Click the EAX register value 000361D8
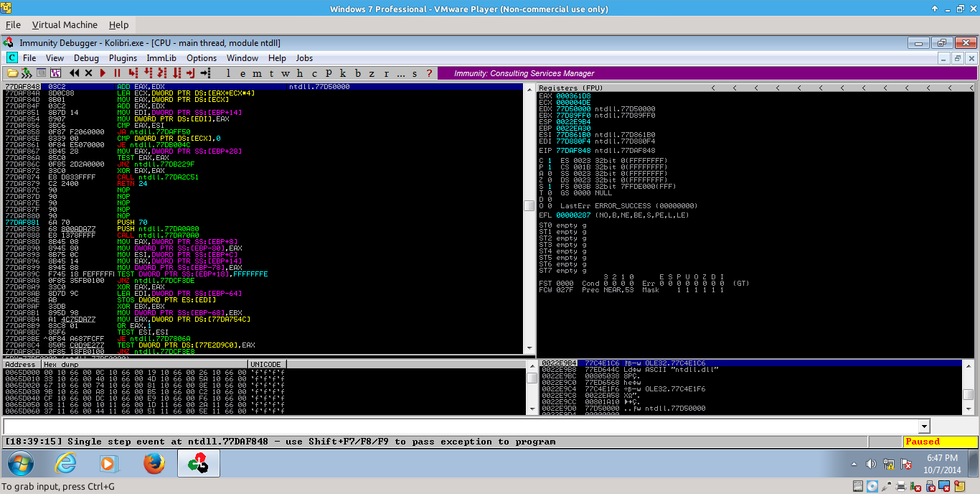 point(573,95)
